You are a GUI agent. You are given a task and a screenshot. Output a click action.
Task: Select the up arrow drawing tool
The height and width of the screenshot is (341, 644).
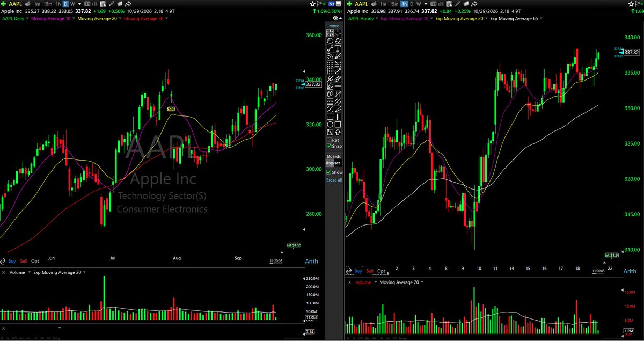[x=338, y=132]
